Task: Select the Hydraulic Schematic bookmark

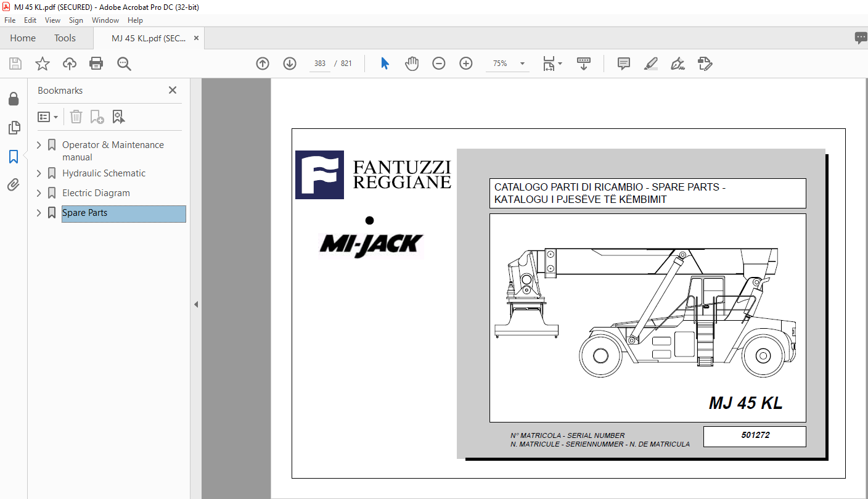Action: point(104,173)
